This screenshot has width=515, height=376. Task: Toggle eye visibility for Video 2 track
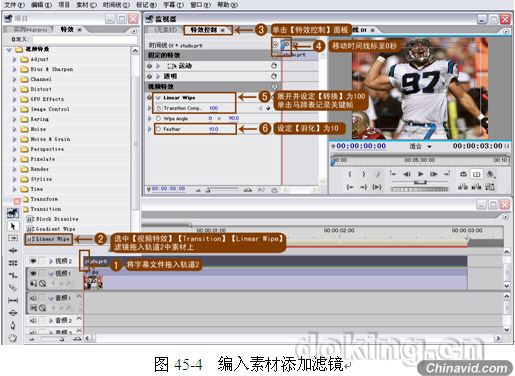click(x=33, y=261)
